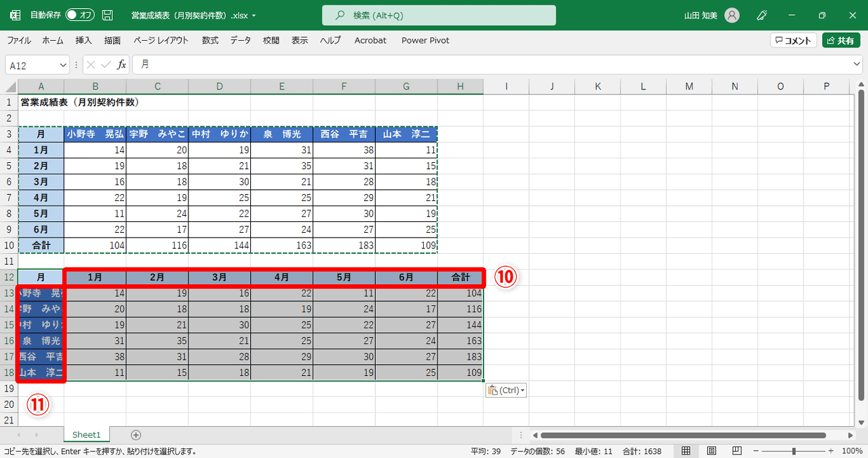Image resolution: width=868 pixels, height=458 pixels.
Task: Open the ページ レイアウト tab
Action: (x=161, y=41)
